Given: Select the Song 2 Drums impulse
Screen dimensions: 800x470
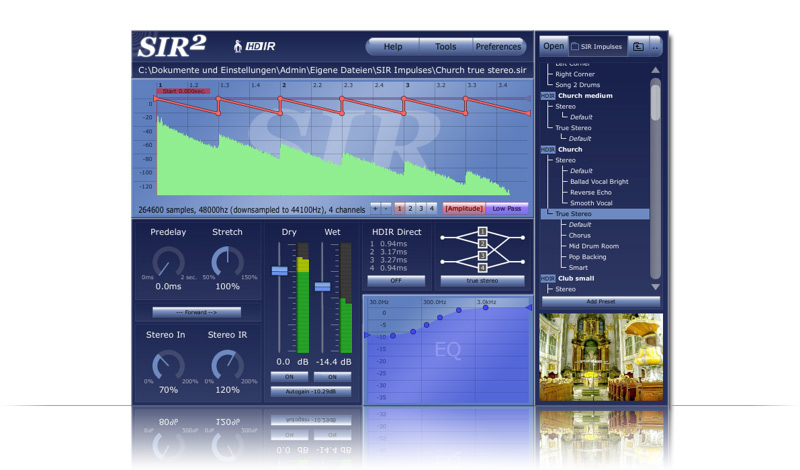Looking at the screenshot, I should (578, 85).
